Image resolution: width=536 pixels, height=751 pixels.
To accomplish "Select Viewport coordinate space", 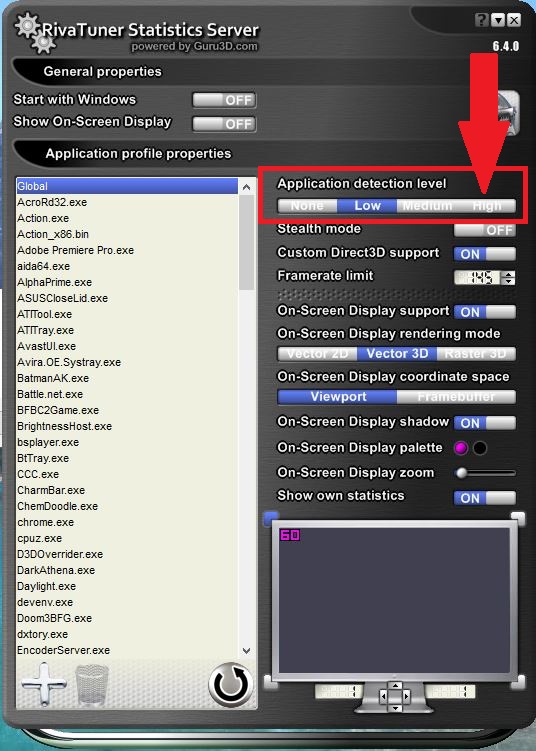I will click(337, 397).
